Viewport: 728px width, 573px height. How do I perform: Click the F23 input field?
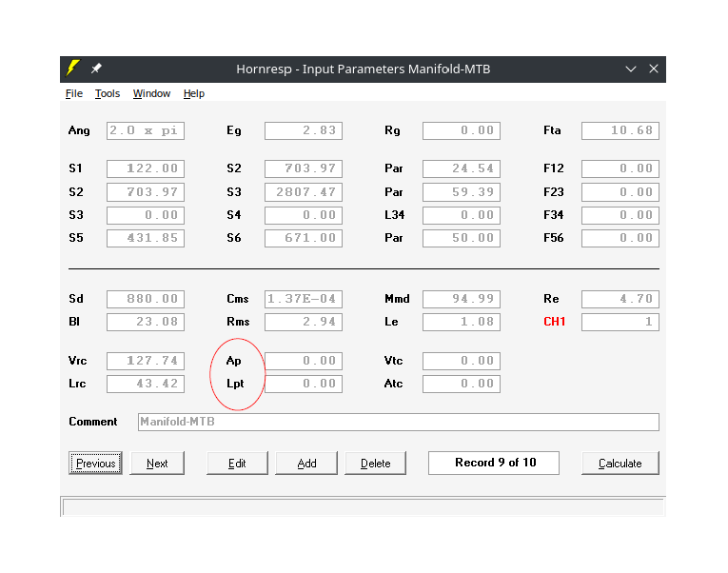click(620, 192)
